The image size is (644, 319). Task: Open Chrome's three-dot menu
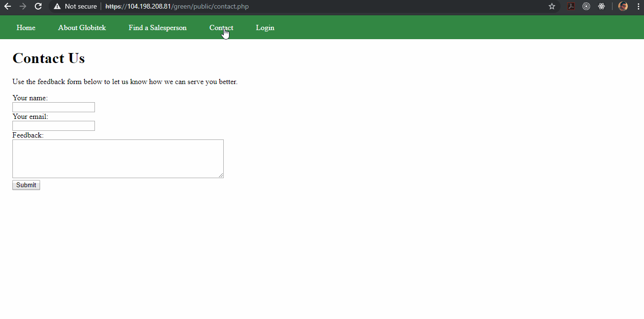(x=638, y=7)
